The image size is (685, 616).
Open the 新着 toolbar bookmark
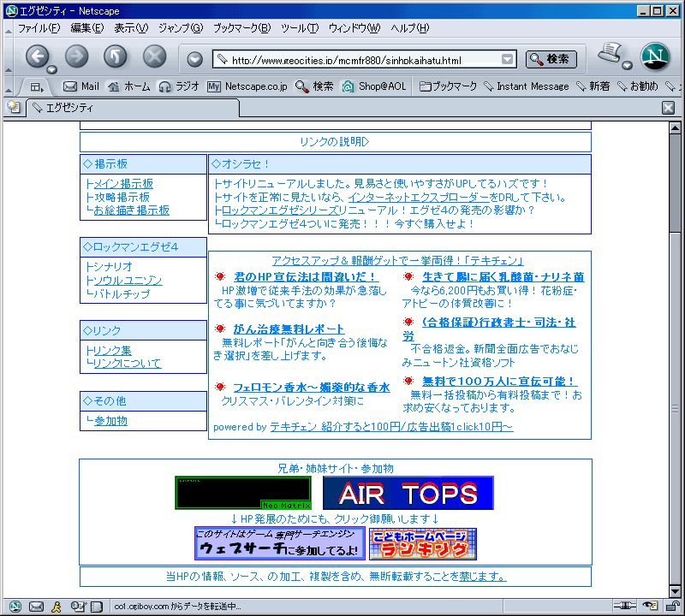593,86
